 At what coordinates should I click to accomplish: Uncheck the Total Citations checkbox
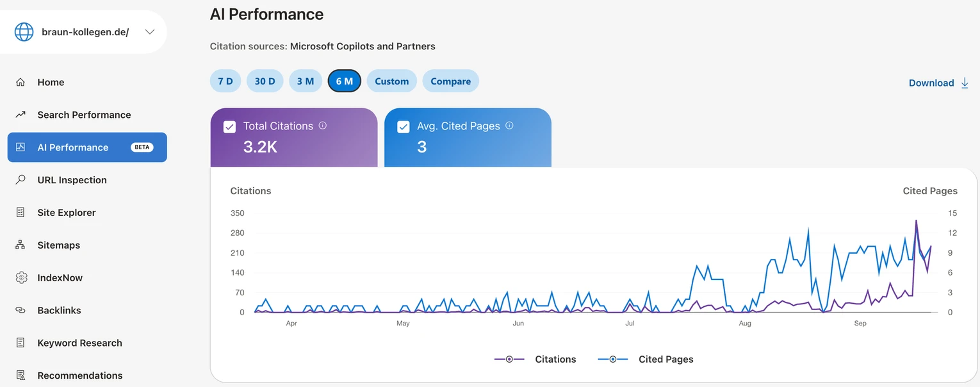(229, 127)
